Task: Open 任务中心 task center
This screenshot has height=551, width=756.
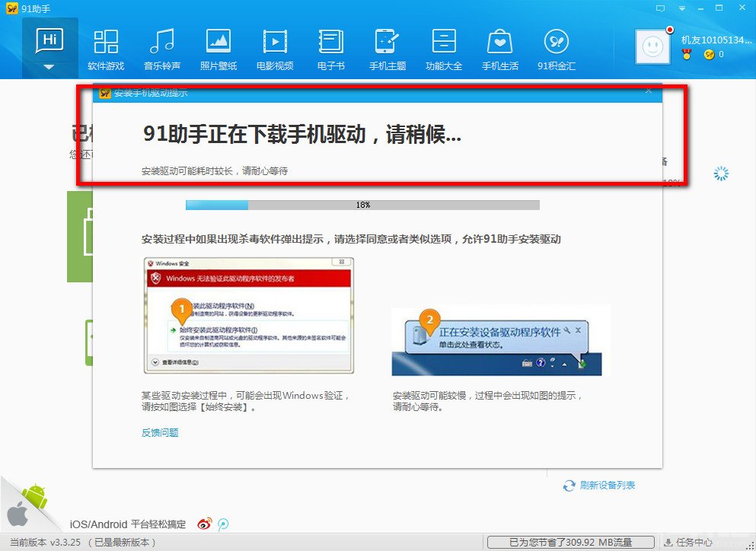Action: coord(688,543)
